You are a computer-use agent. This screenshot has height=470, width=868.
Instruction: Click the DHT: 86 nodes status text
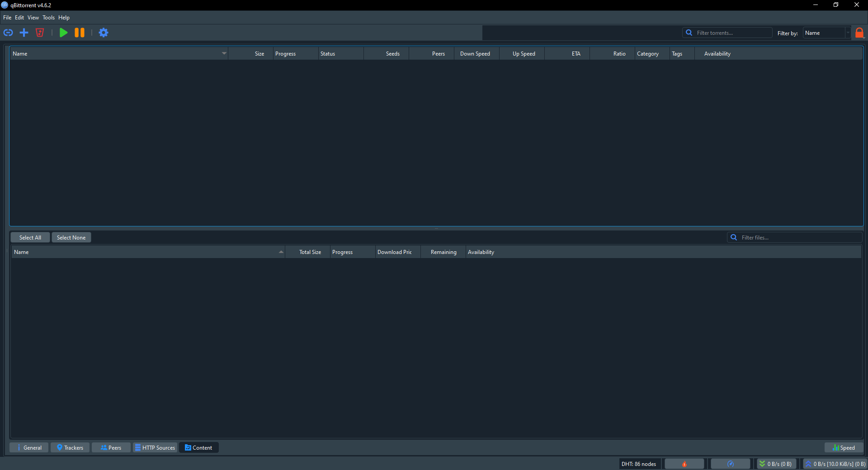pos(639,464)
